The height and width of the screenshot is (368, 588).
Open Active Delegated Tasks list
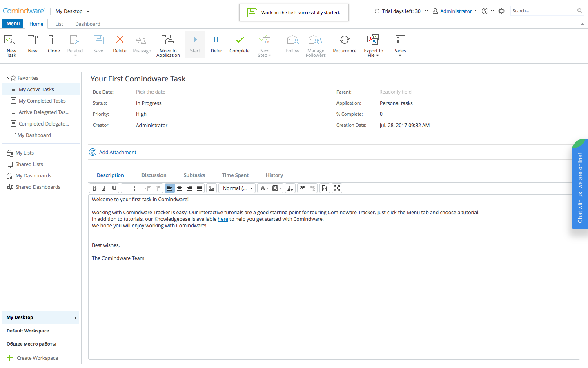(x=41, y=112)
